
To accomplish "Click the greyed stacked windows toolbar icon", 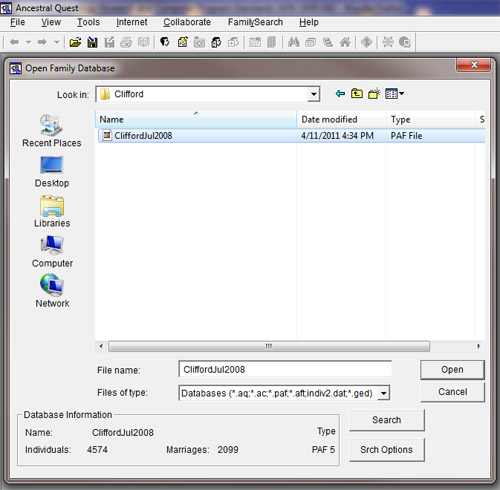I will point(311,42).
